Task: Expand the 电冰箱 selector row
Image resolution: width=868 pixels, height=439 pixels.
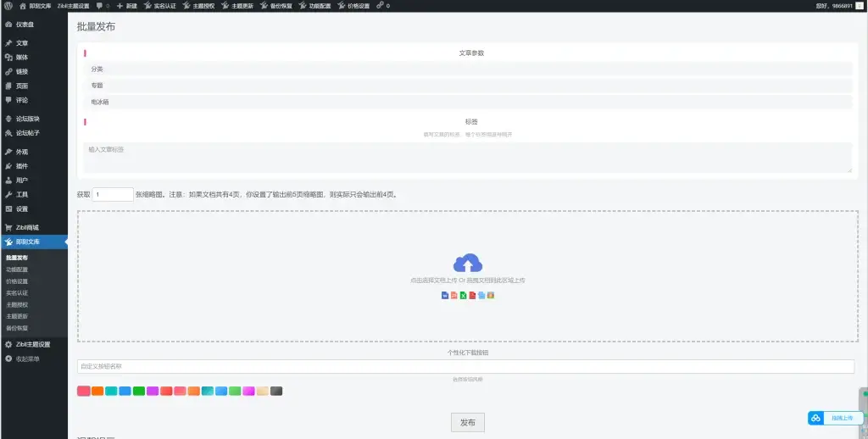Action: (468, 102)
